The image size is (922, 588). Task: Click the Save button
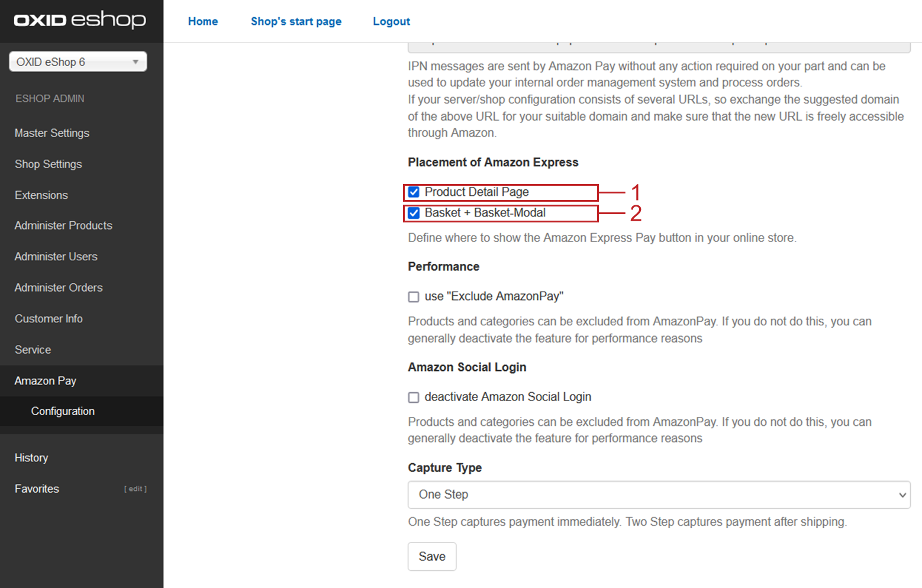tap(431, 557)
